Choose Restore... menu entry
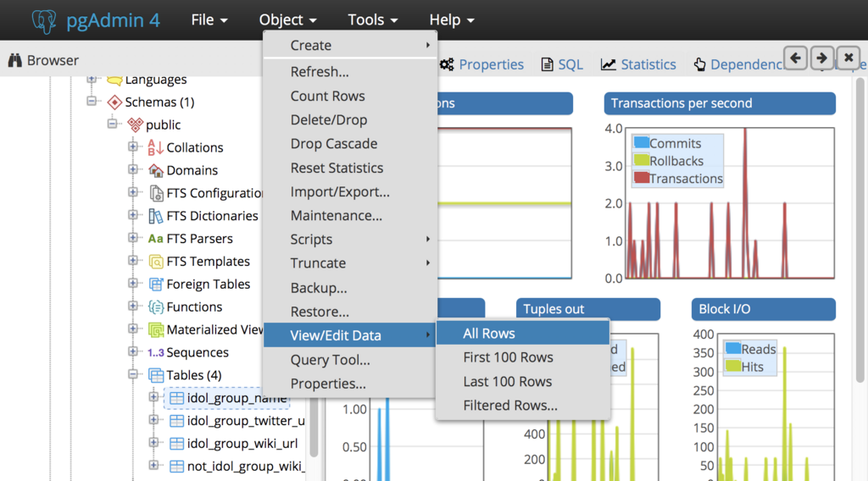The image size is (868, 481). (350, 312)
